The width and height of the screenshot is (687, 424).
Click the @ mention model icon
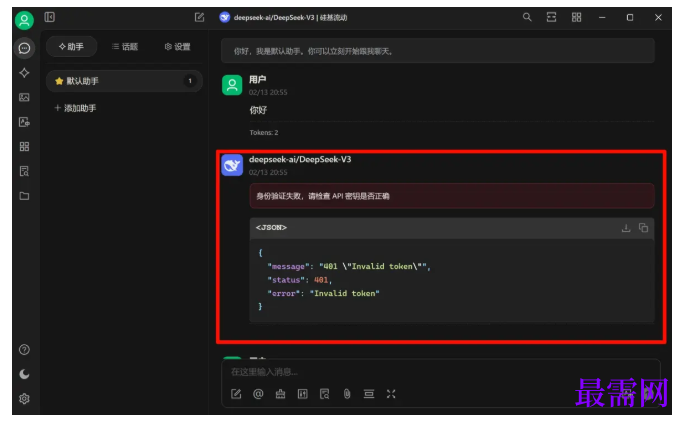(258, 394)
